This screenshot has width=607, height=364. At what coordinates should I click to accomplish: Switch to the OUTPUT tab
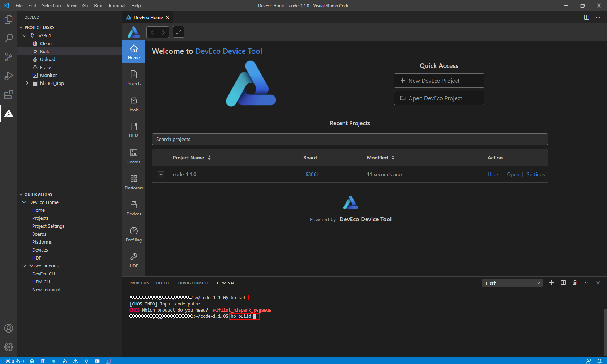(x=163, y=283)
